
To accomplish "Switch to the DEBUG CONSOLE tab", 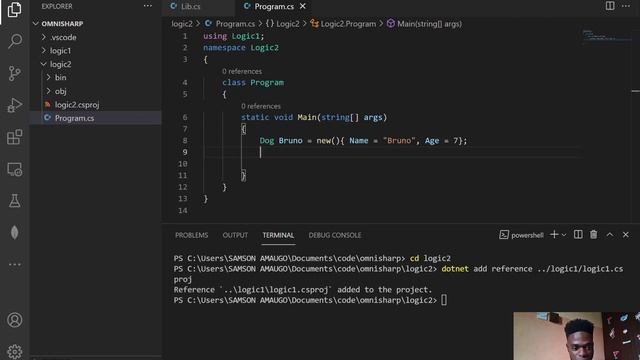I will point(335,235).
